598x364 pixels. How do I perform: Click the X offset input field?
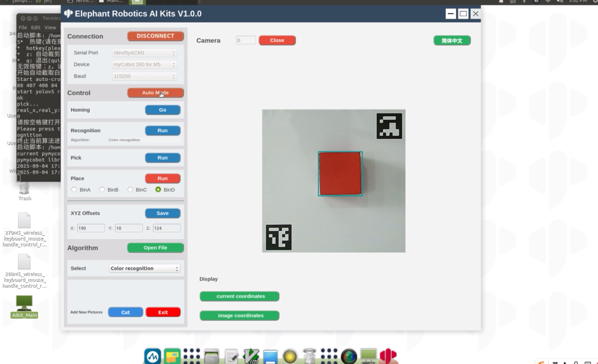[91, 228]
